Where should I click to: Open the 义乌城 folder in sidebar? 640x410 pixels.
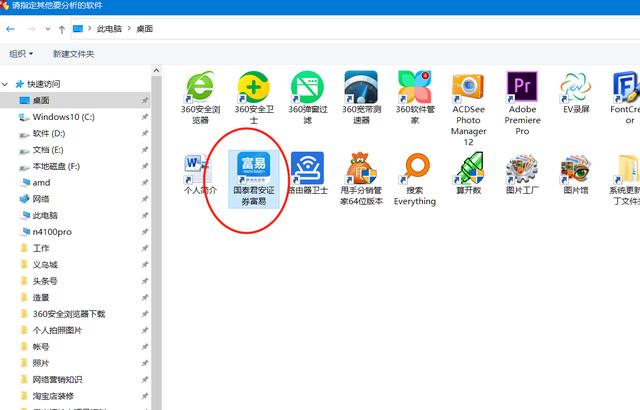coord(45,264)
